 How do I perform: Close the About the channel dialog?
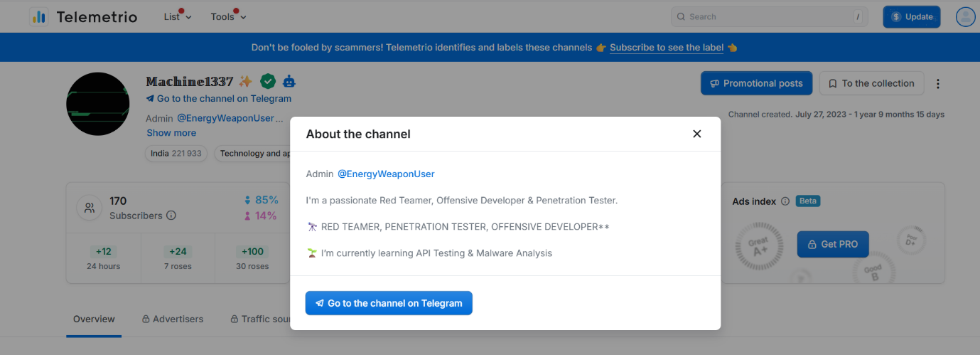click(x=696, y=134)
